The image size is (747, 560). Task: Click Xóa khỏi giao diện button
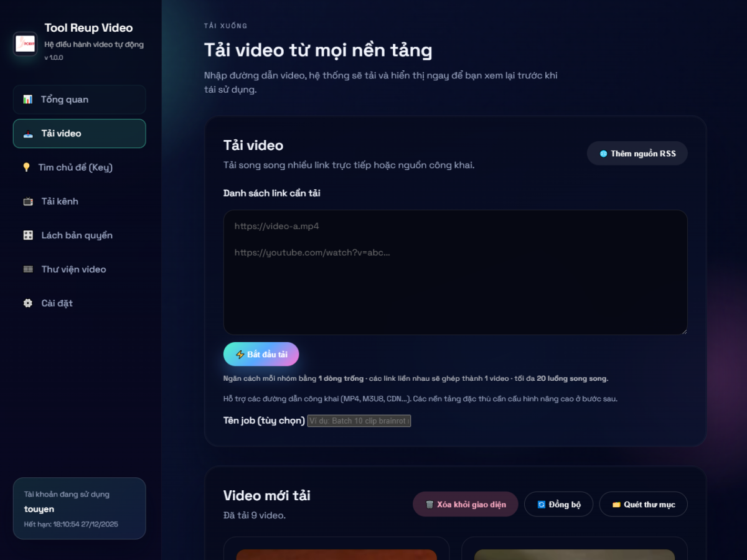click(465, 505)
